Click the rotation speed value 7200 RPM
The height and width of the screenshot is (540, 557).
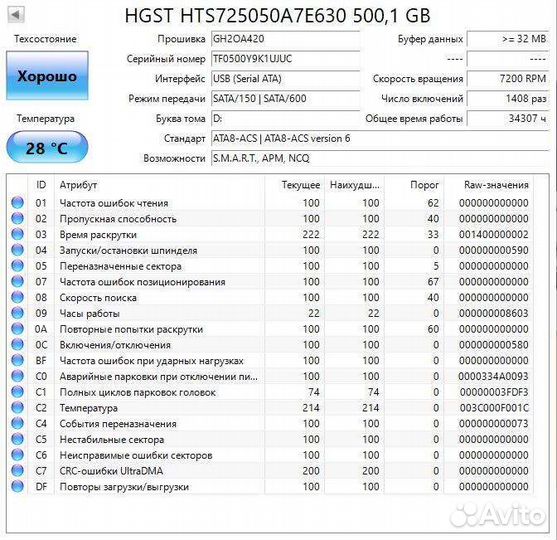508,79
